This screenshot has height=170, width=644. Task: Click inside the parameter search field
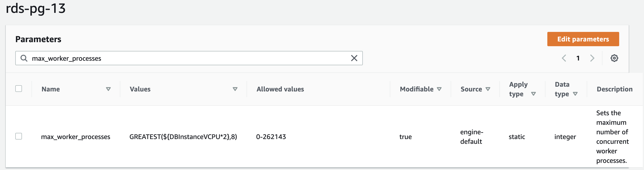click(188, 58)
